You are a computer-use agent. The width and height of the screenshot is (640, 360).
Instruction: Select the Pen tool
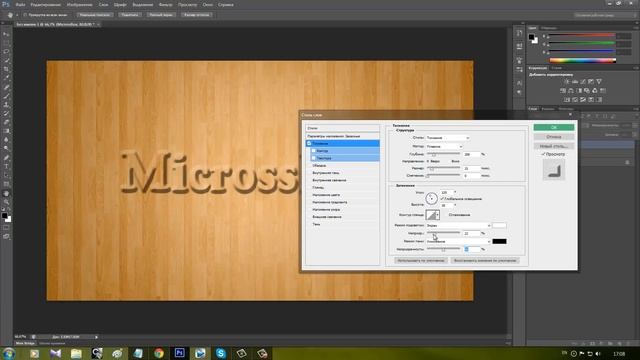pos(6,158)
